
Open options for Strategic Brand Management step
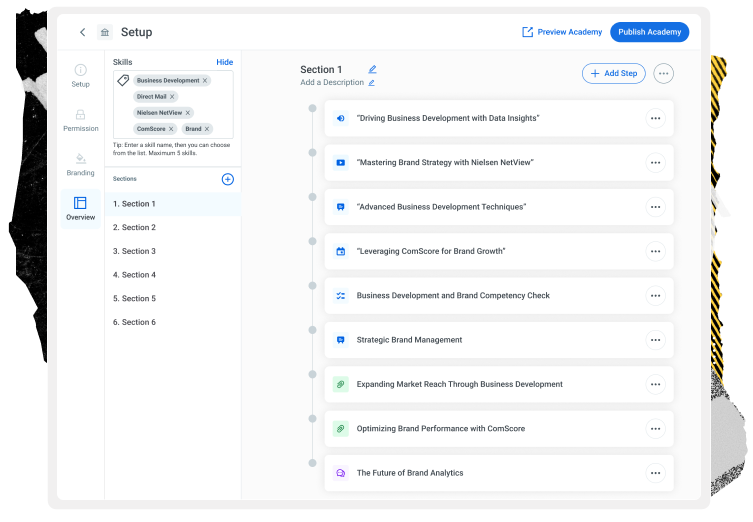[x=655, y=340]
